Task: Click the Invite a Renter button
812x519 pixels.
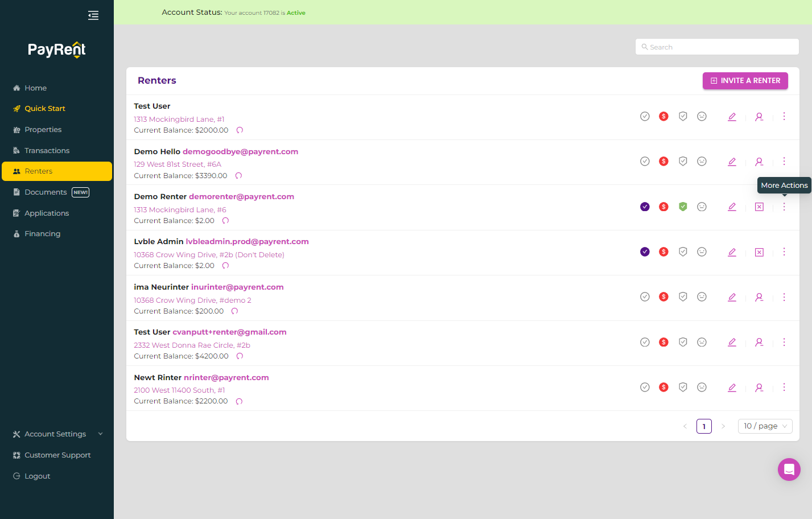Action: [x=745, y=81]
